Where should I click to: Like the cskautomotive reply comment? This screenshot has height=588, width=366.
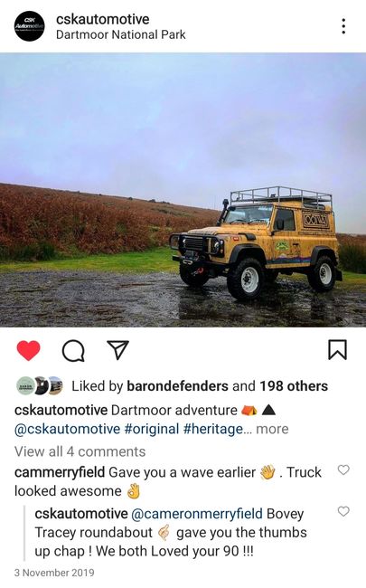click(343, 511)
